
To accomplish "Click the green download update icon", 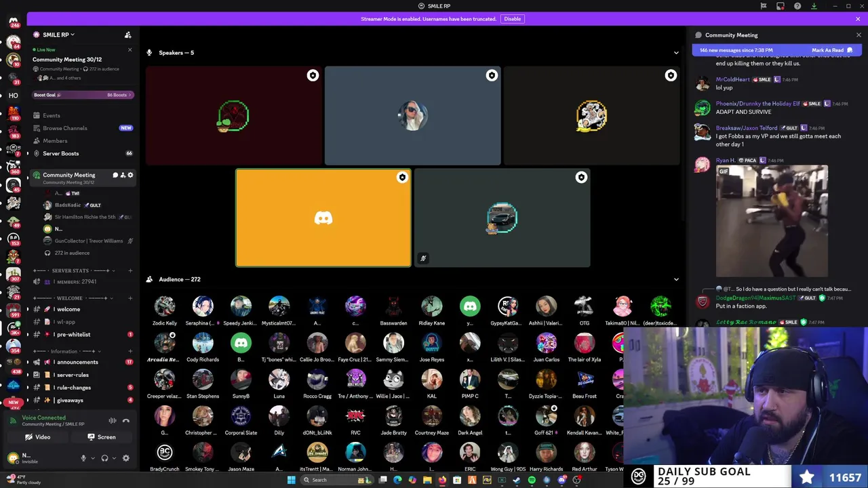I will (x=814, y=6).
